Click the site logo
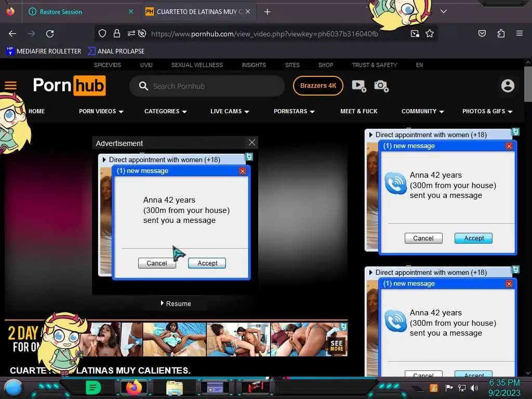Image resolution: width=532 pixels, height=399 pixels. pyautogui.click(x=70, y=86)
